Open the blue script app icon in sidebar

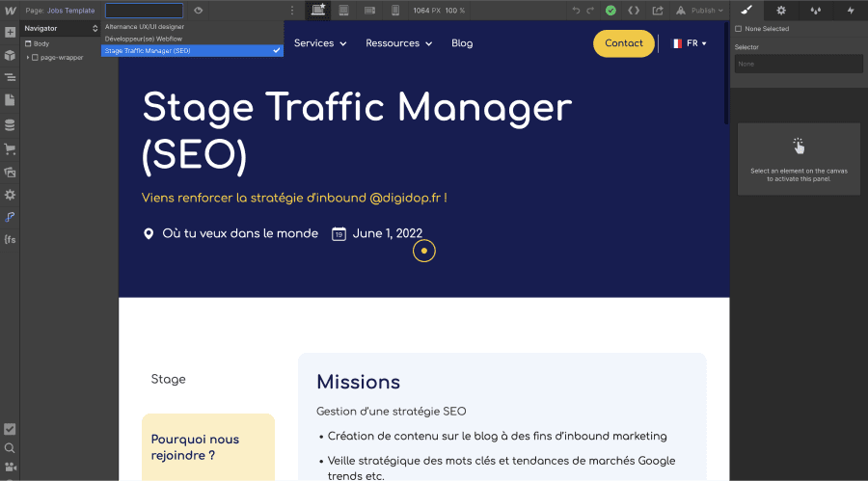click(10, 217)
